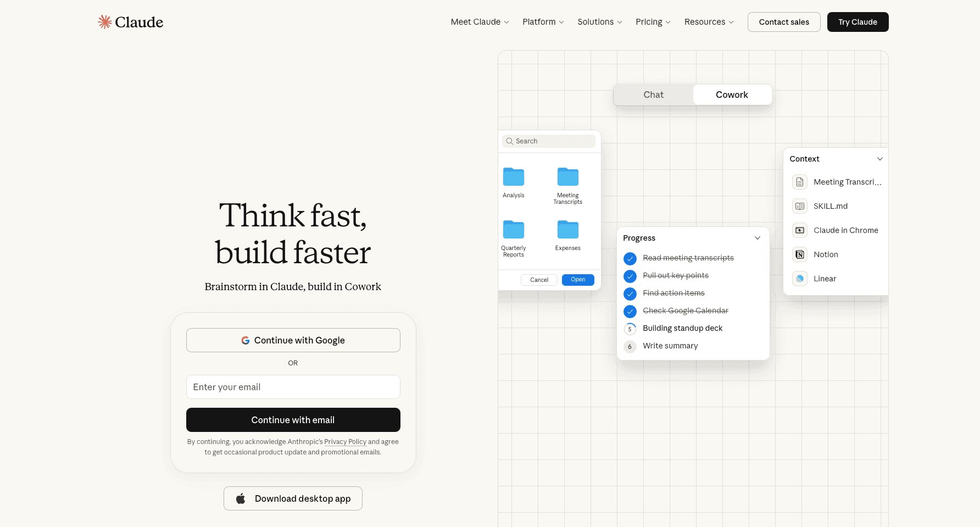Click the Meeting Transcri... label in Context
Screen dimensions: 980x527
[x=848, y=182]
